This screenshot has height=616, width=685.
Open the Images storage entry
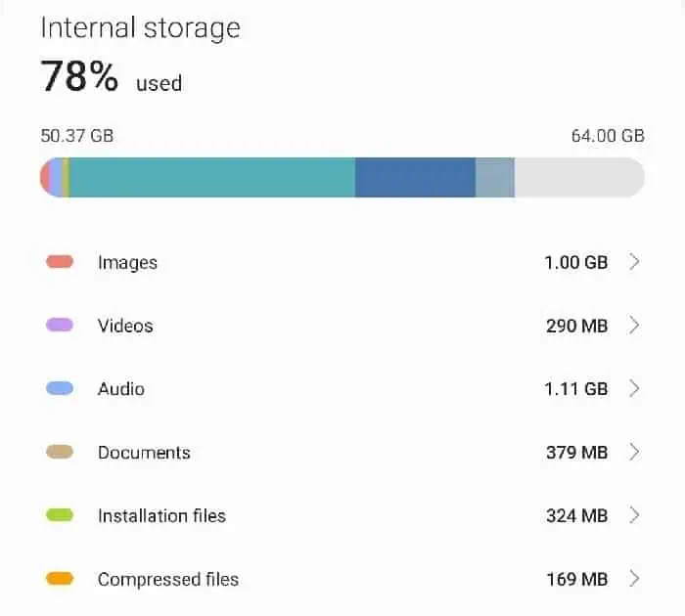[x=127, y=262]
